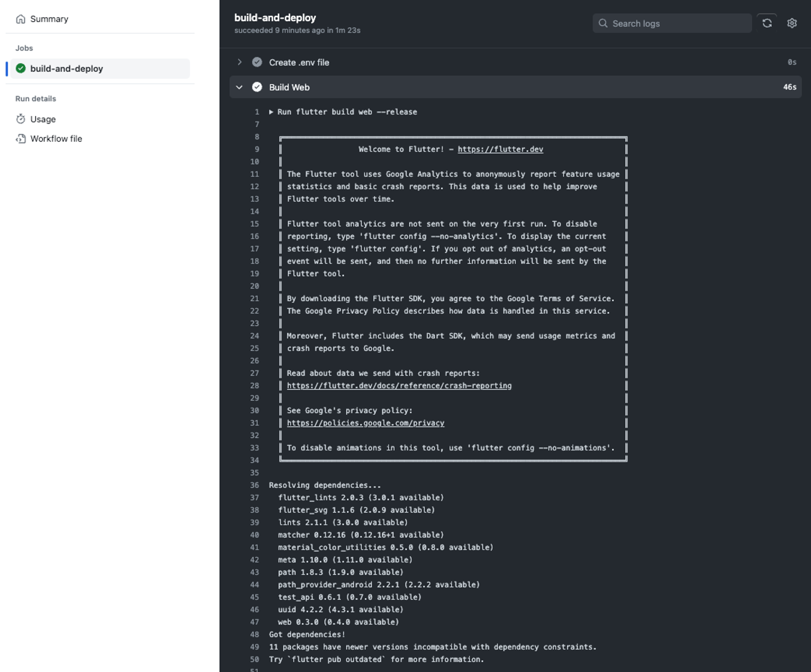Click the Create .env file status checkmark

(x=257, y=62)
